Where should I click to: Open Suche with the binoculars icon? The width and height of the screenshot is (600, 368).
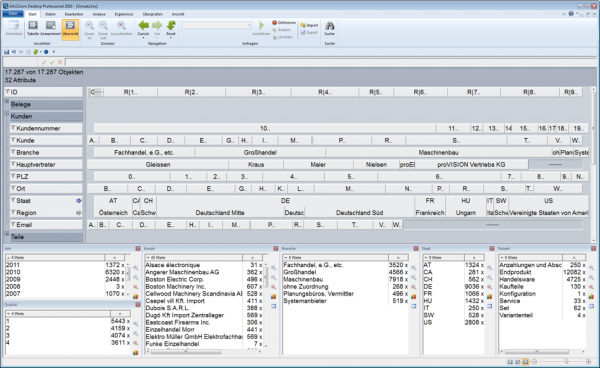pyautogui.click(x=329, y=26)
